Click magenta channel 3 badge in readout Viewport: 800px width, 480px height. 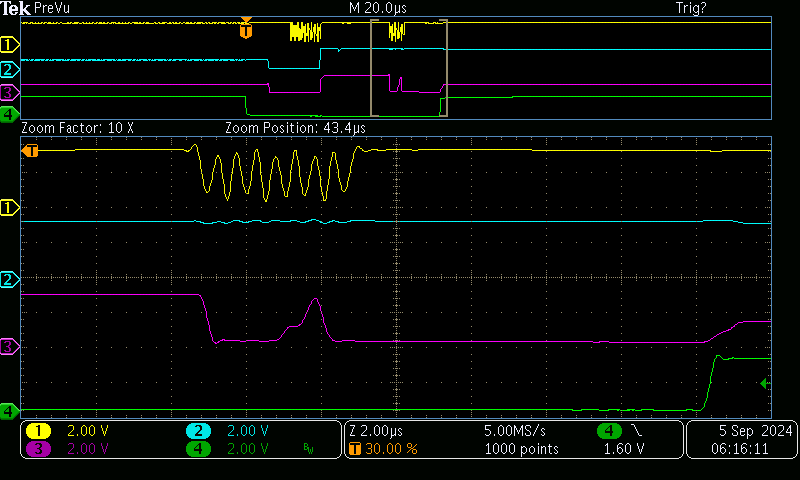click(38, 449)
